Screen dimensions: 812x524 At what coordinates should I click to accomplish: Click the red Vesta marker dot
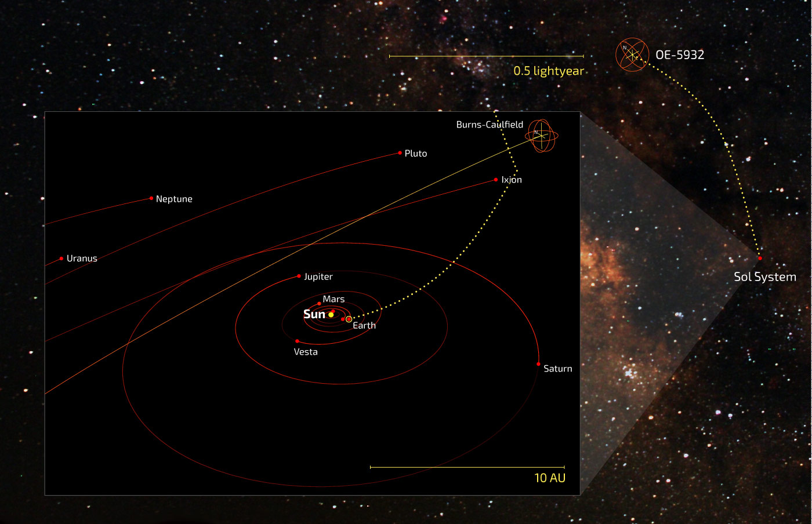coord(297,341)
